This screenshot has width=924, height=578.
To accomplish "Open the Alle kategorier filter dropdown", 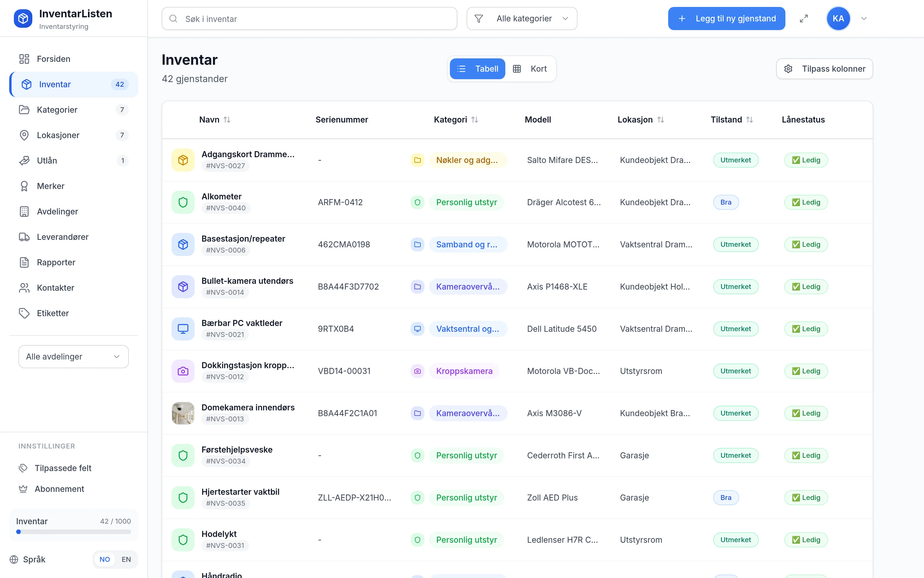I will 521,18.
